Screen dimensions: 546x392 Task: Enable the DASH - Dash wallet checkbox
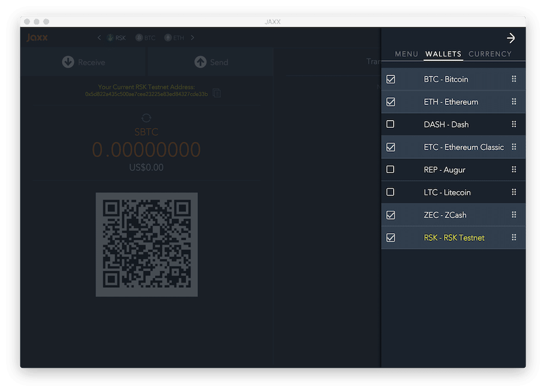pyautogui.click(x=390, y=124)
